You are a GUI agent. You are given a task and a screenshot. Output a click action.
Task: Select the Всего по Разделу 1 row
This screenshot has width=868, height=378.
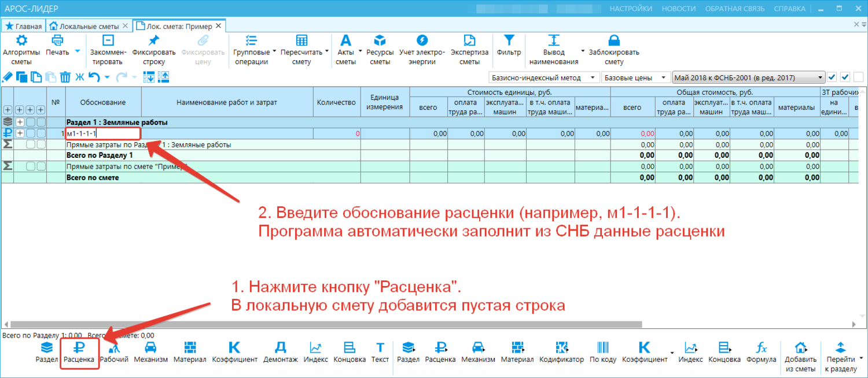(x=429, y=155)
